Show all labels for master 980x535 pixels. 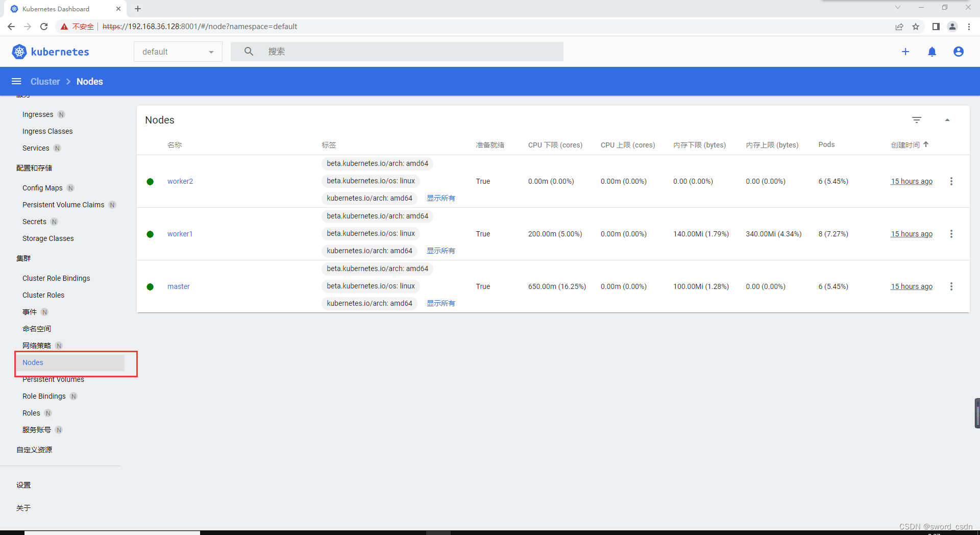coord(441,303)
